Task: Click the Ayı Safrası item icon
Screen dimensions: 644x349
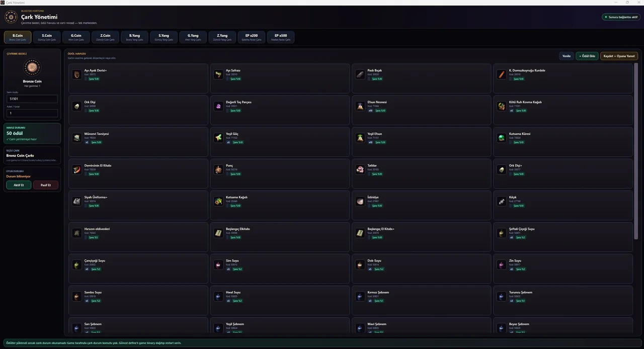Action: click(x=218, y=74)
